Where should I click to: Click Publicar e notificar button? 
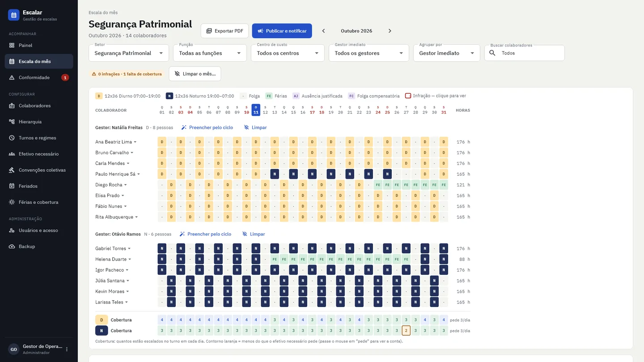click(x=282, y=31)
